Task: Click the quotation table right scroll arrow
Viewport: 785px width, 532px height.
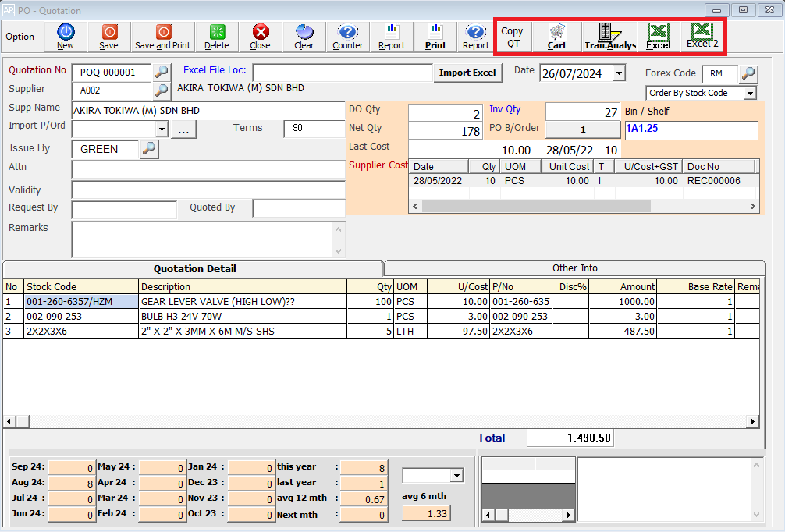Action: (752, 421)
